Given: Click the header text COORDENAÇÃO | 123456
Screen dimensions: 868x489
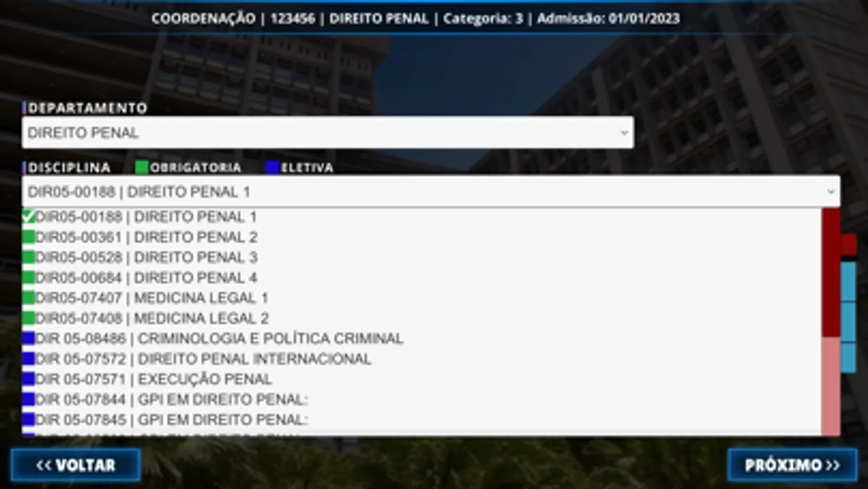Looking at the screenshot, I should (x=233, y=18).
